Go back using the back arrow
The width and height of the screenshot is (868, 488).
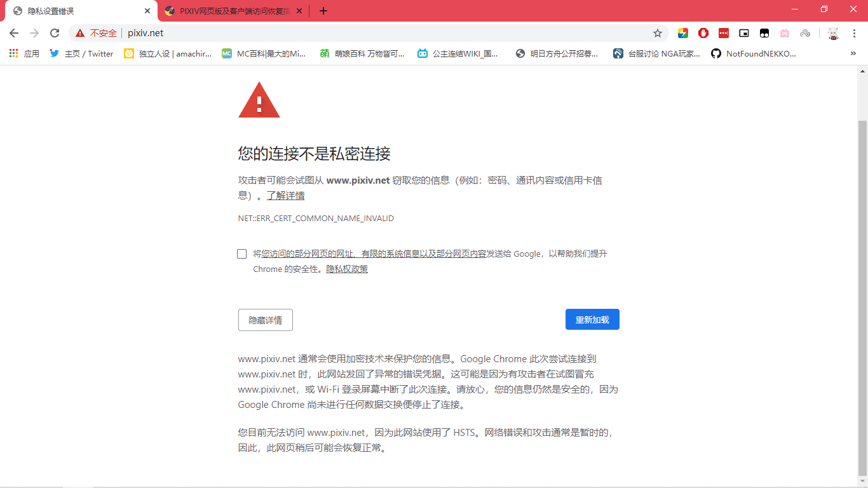pos(14,33)
